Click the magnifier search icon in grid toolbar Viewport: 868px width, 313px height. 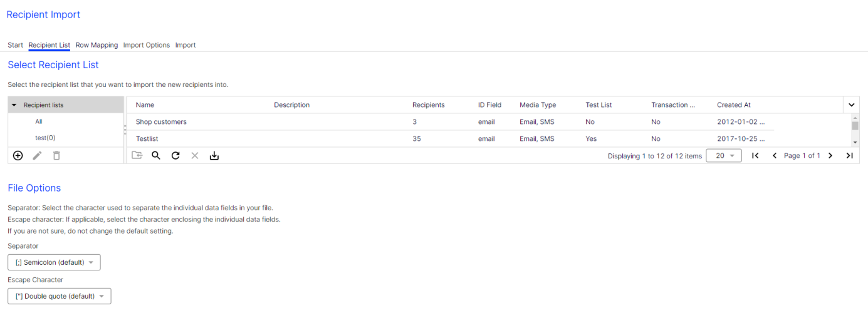(156, 156)
